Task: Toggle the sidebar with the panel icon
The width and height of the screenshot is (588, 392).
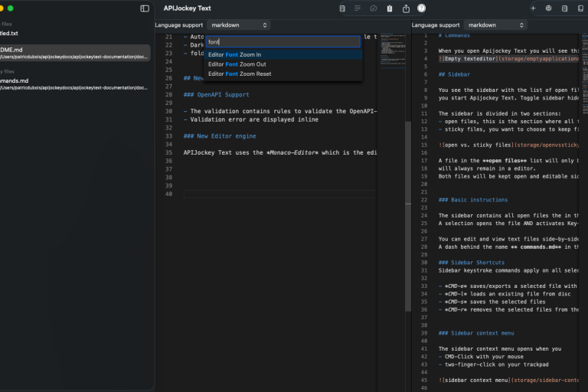Action: click(x=145, y=8)
